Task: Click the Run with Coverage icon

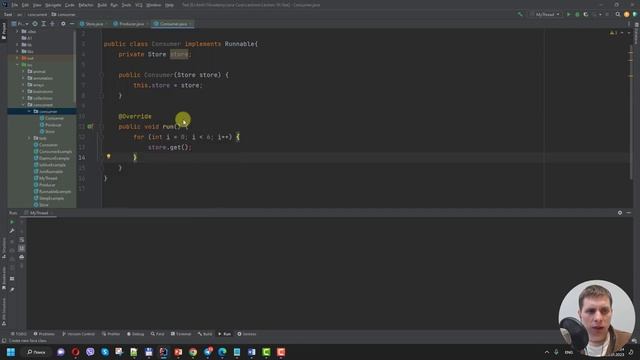Action: (x=586, y=14)
